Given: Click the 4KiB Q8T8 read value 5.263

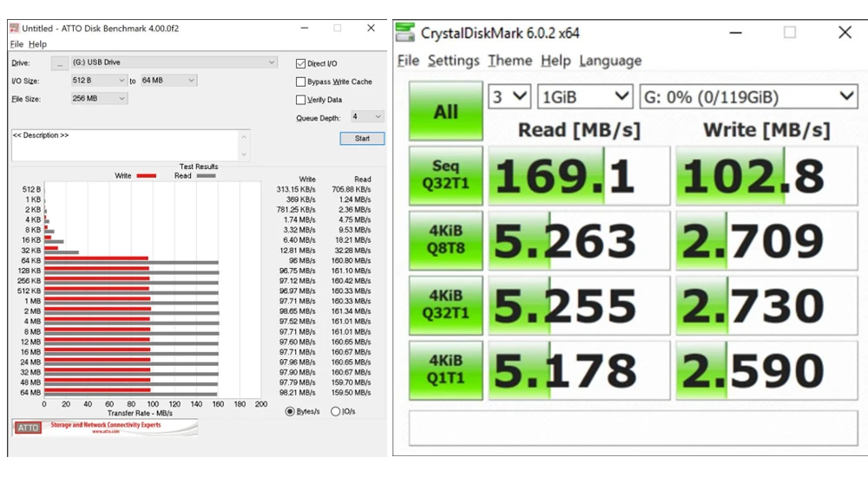Looking at the screenshot, I should (579, 240).
